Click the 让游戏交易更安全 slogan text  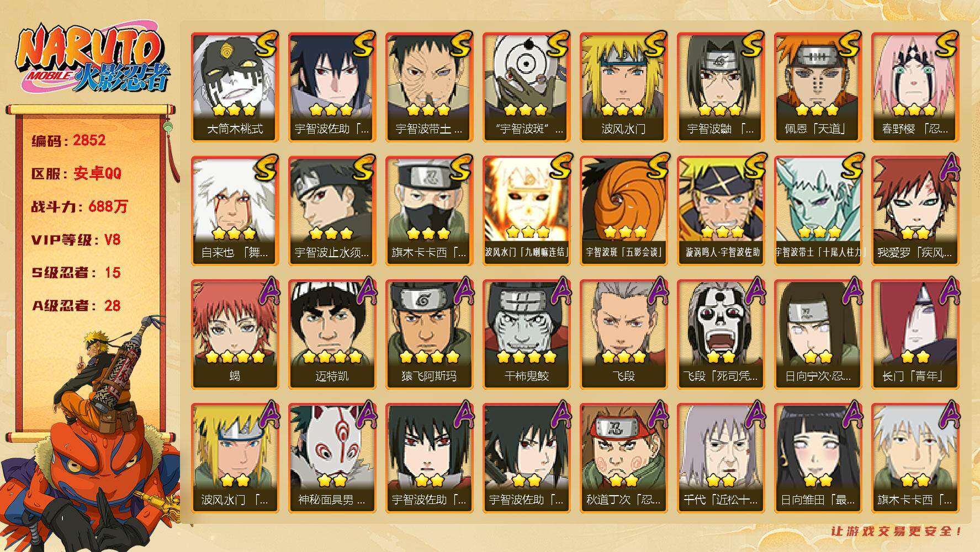point(897,531)
